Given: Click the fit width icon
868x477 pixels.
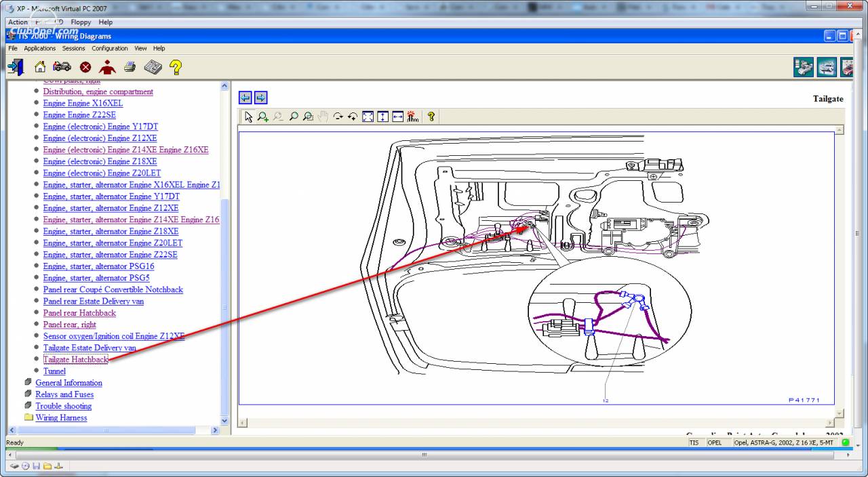Looking at the screenshot, I should (398, 117).
